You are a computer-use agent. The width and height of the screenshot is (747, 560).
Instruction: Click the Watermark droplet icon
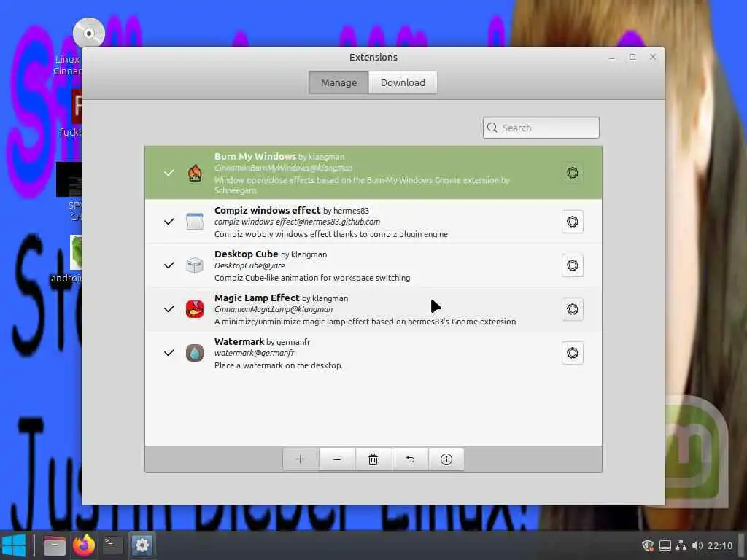(x=194, y=353)
